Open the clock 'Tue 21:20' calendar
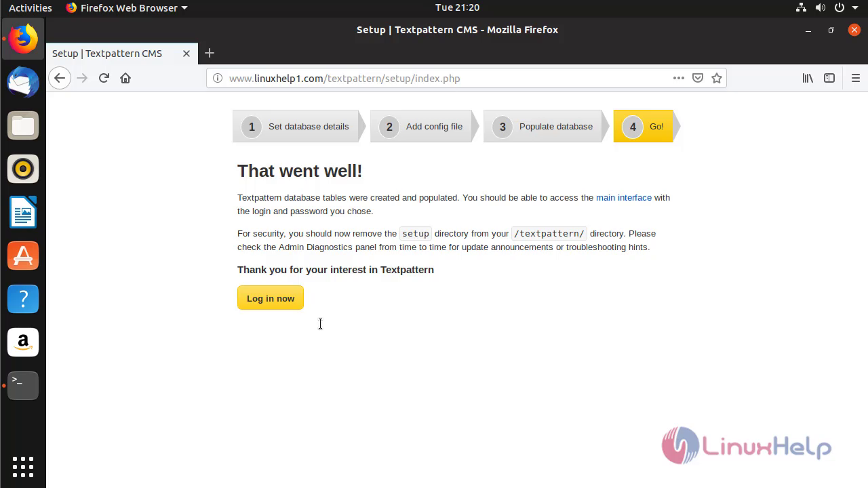Image resolution: width=868 pixels, height=488 pixels. (x=457, y=7)
